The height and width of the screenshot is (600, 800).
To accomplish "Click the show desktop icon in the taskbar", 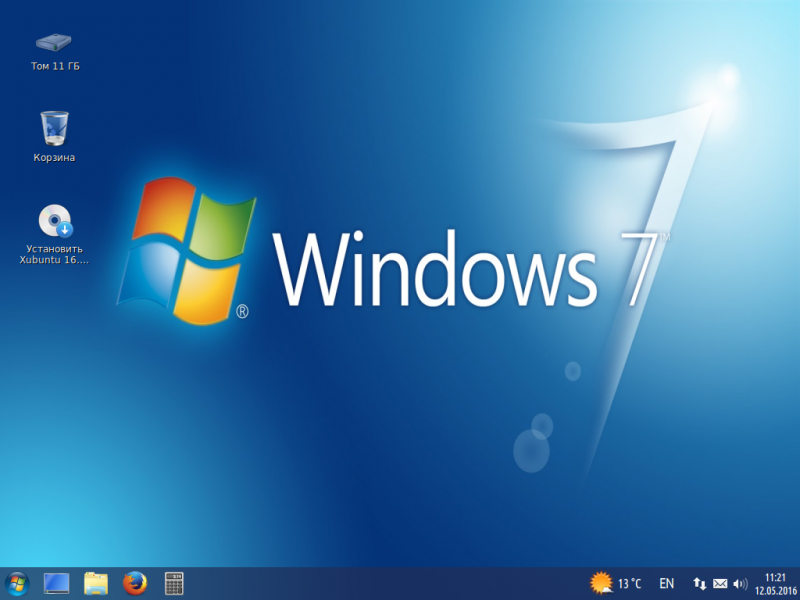I will 56,583.
